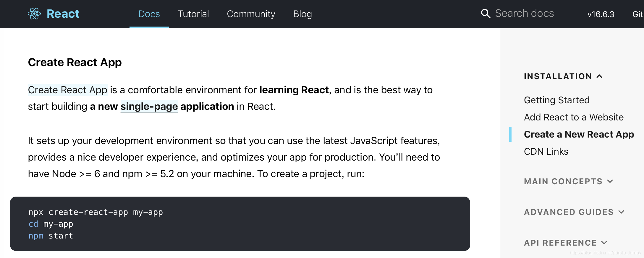Collapse the Installation section chevron
The width and height of the screenshot is (644, 258).
click(x=599, y=76)
